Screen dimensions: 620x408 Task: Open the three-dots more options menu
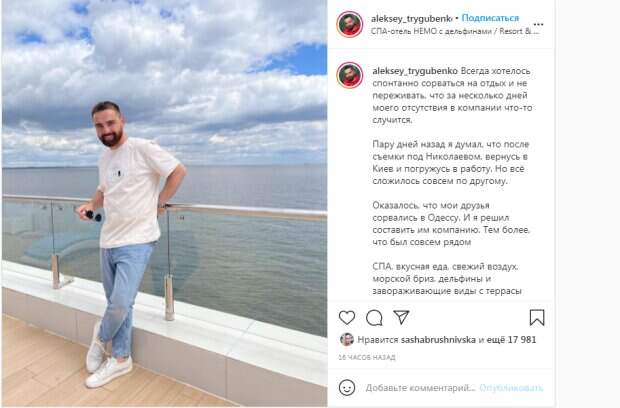(x=538, y=25)
